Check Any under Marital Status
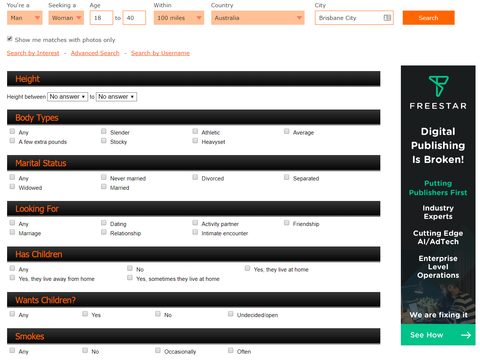Image resolution: width=480 pixels, height=360 pixels. pos(12,177)
